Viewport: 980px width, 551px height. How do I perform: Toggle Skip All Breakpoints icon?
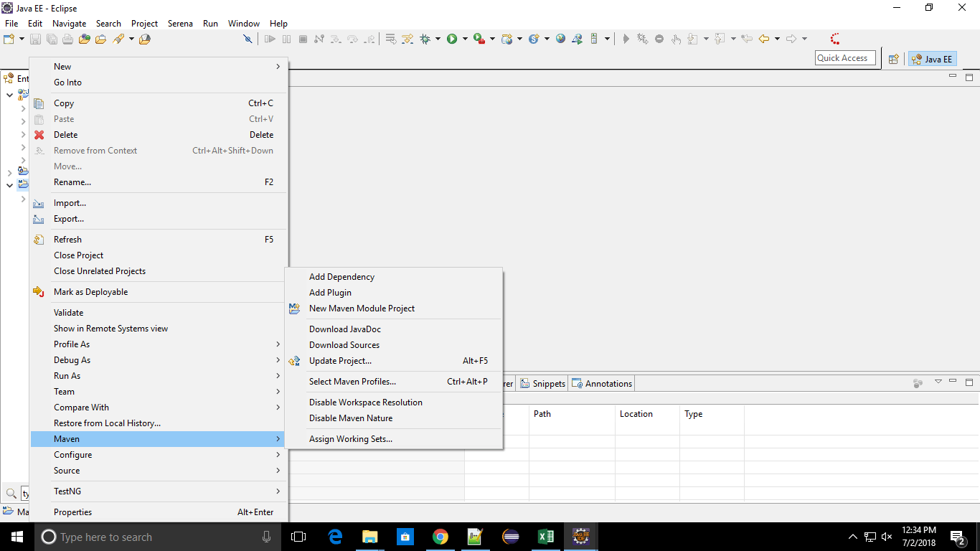coord(248,39)
